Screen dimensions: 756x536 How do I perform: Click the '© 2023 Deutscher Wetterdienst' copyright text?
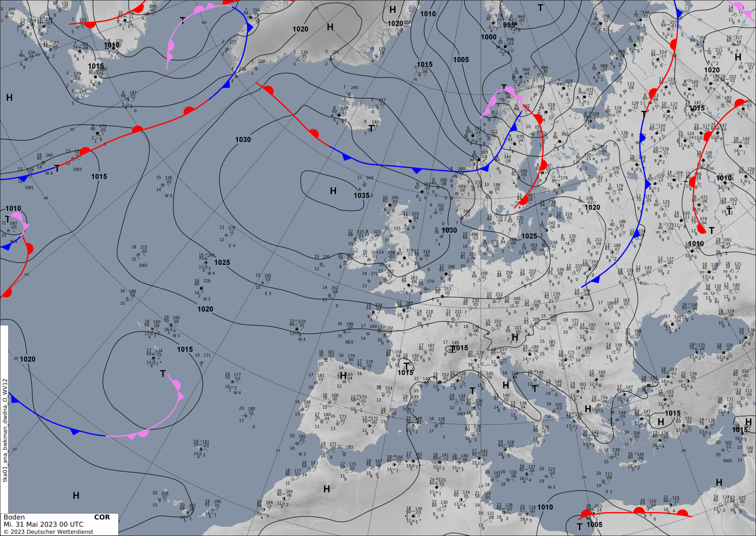[x=48, y=532]
